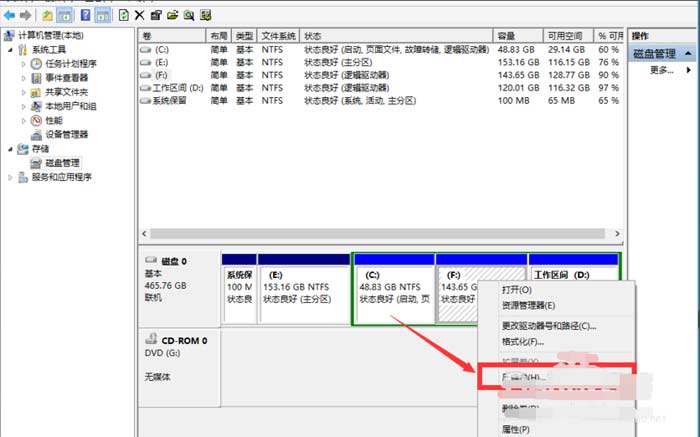The height and width of the screenshot is (437, 700).
Task: Expand the 任务计划程序 node arrow
Action: 24,64
